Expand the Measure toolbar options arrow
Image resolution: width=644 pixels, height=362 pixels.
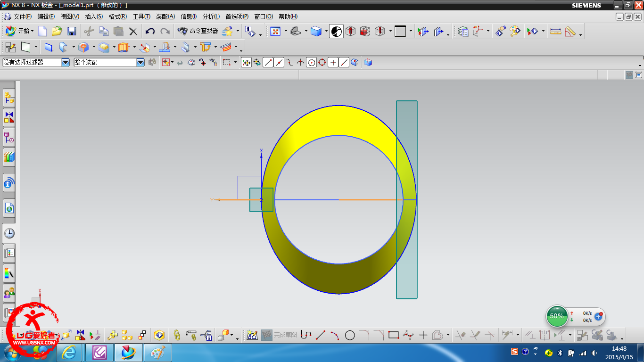click(580, 34)
